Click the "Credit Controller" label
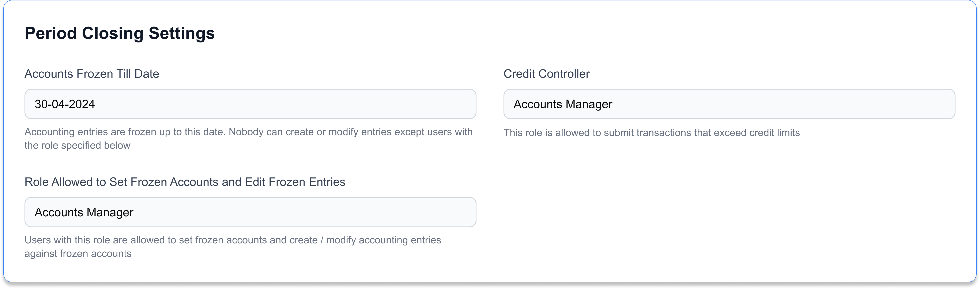Screen dimensions: 980x289 tap(546, 74)
